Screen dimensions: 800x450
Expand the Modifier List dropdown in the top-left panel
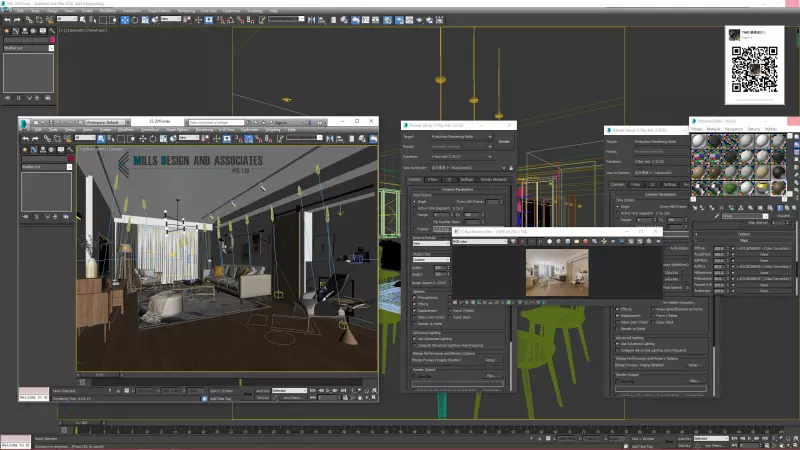tap(28, 47)
